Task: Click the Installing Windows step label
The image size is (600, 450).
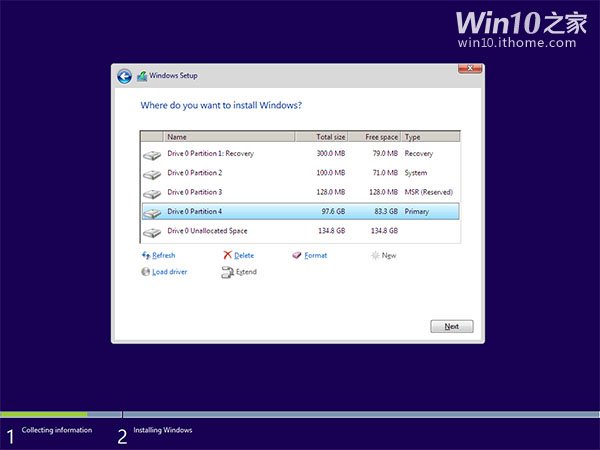Action: pyautogui.click(x=163, y=430)
